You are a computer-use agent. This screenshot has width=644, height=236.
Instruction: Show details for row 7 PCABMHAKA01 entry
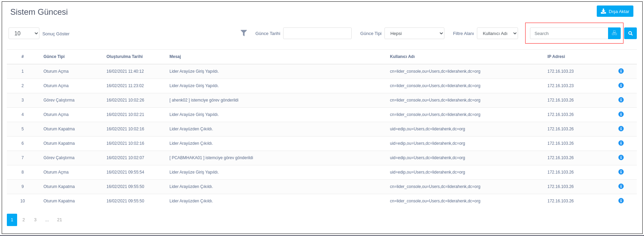(x=621, y=157)
